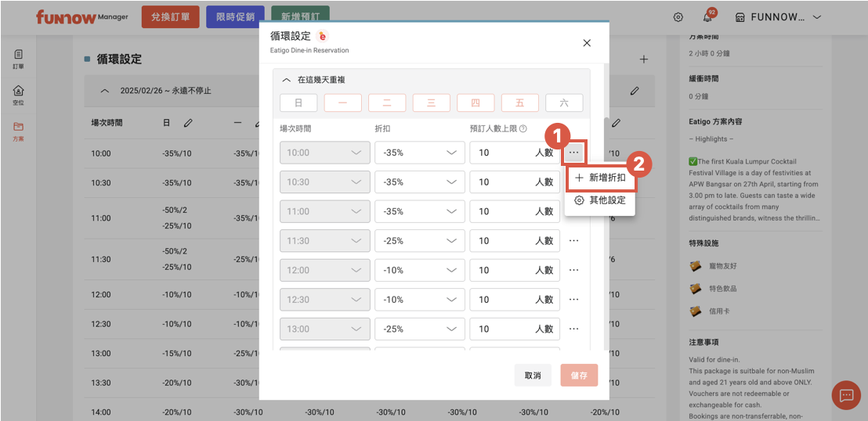This screenshot has width=868, height=421.
Task: Open the FUNNOW account dropdown
Action: click(779, 17)
